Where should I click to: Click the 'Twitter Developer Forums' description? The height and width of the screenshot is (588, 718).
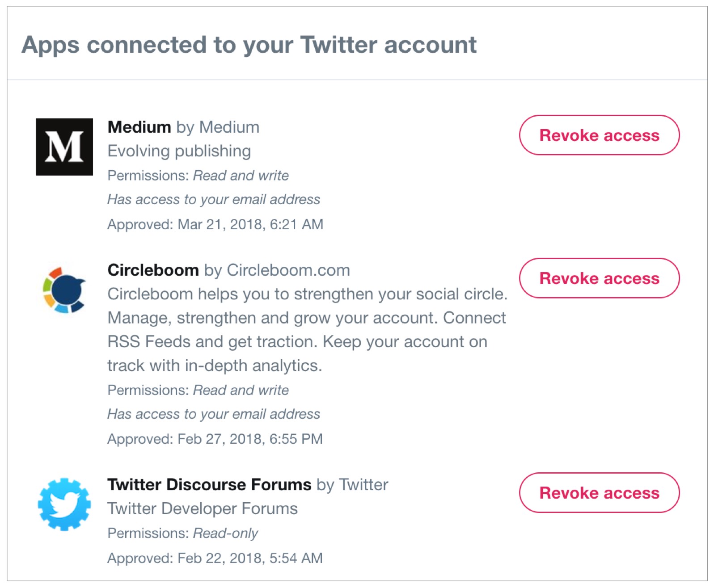coord(203,509)
